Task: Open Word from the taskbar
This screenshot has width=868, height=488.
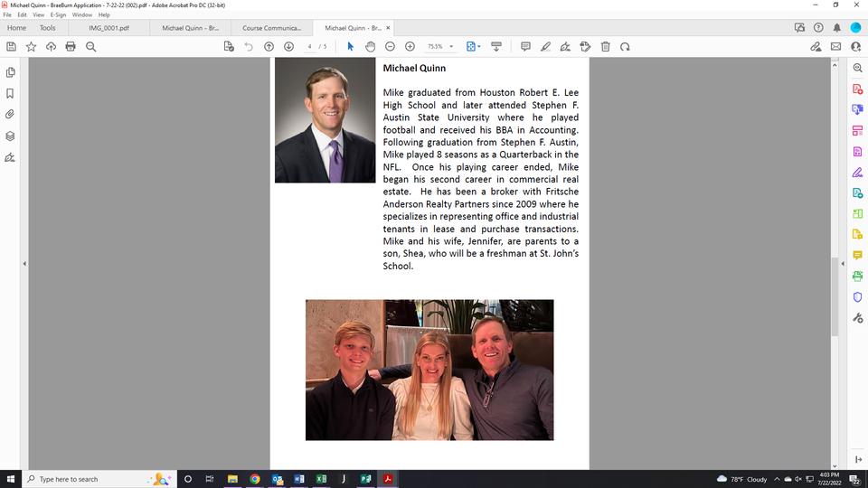Action: tap(299, 479)
